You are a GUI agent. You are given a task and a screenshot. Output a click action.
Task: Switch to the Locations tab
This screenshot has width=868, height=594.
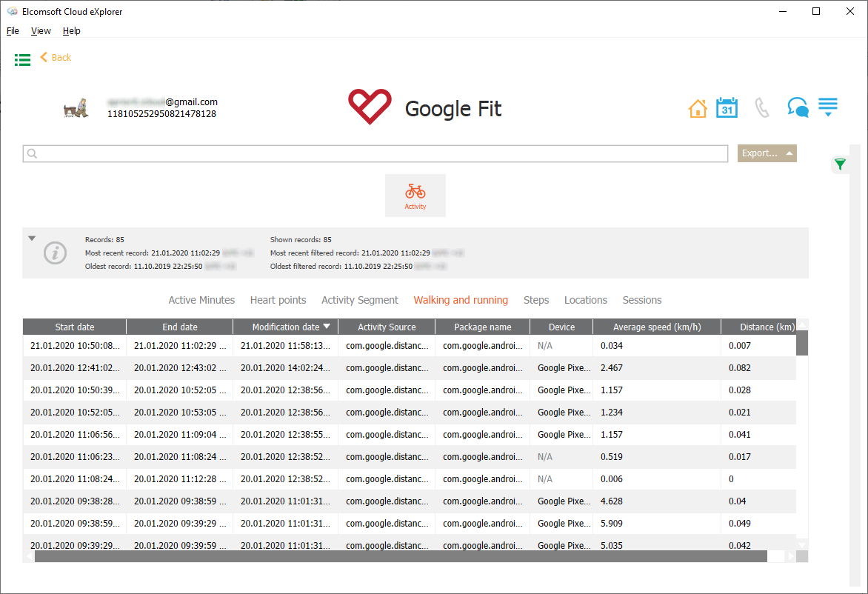coord(585,300)
